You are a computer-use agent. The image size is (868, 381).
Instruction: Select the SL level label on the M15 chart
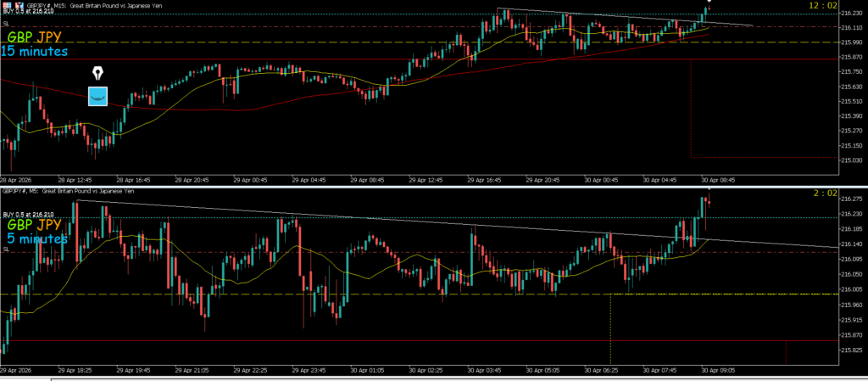(x=6, y=24)
